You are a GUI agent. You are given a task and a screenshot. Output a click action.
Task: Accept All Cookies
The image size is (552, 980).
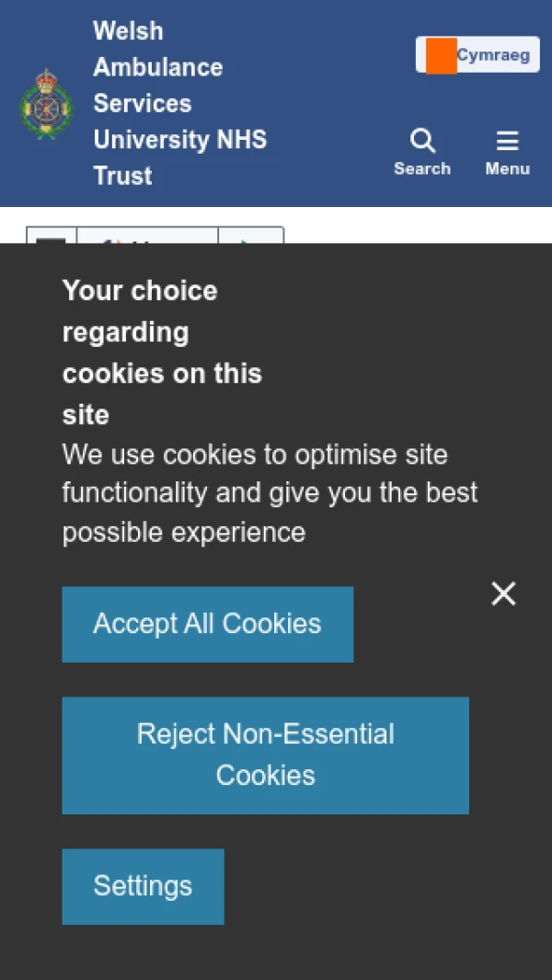pos(207,624)
